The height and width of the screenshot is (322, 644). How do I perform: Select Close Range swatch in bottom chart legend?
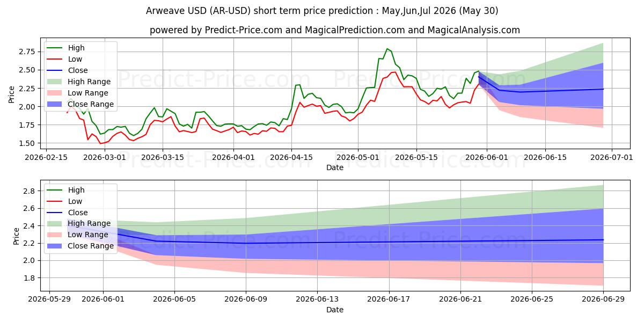click(56, 246)
